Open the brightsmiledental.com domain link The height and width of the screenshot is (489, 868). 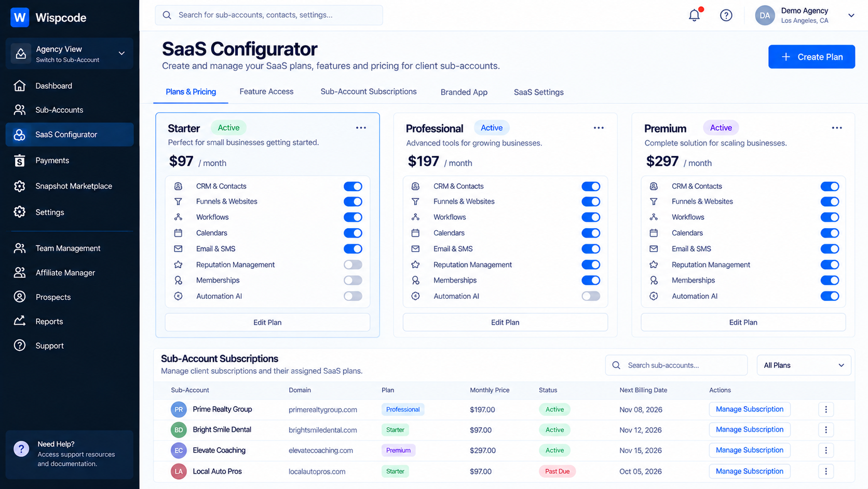pyautogui.click(x=323, y=430)
